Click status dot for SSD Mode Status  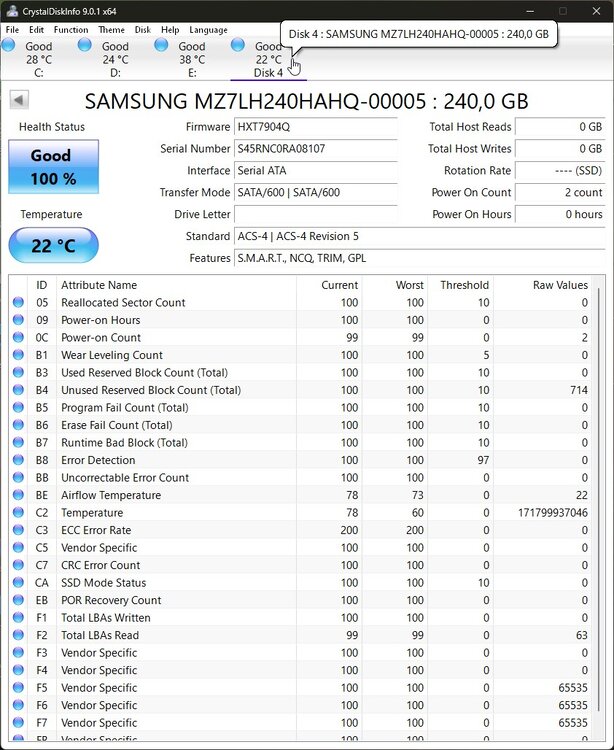coord(19,583)
